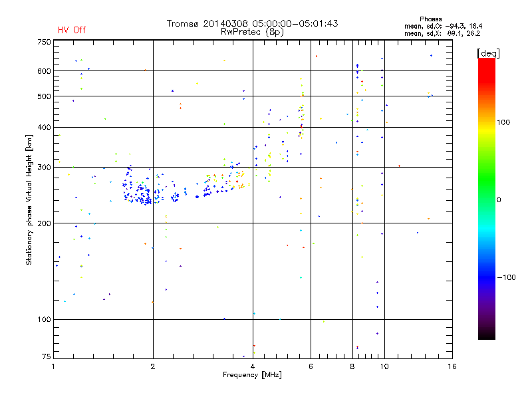This screenshot has width=532, height=399.
Task: Click the '1' tick on the frequency axis
Action: coord(53,366)
